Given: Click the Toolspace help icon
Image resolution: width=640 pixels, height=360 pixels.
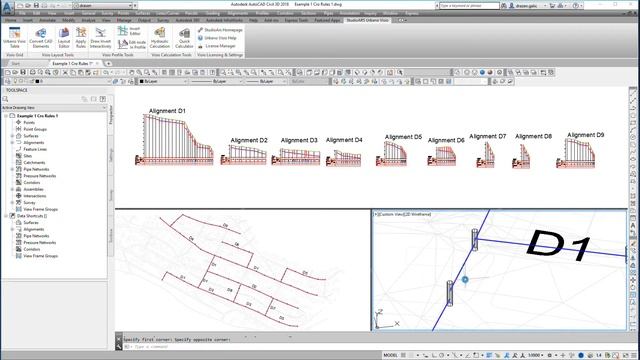Looking at the screenshot, I should [103, 99].
